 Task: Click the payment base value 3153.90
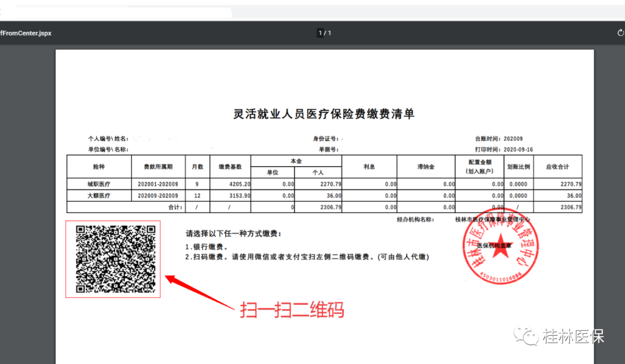coord(240,196)
